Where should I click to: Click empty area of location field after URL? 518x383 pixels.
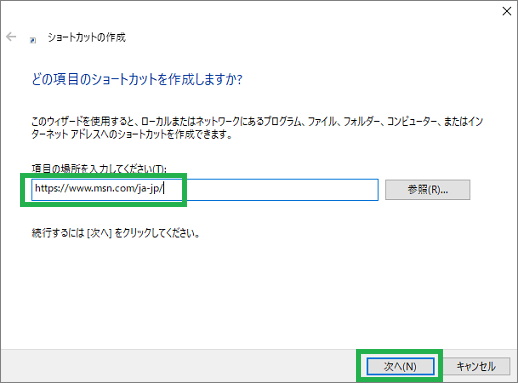270,190
